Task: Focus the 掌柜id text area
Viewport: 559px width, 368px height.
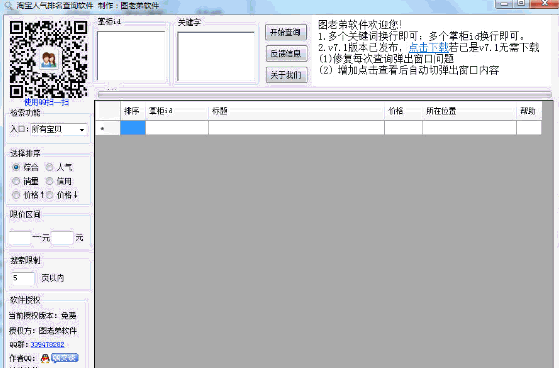Action: tap(131, 56)
